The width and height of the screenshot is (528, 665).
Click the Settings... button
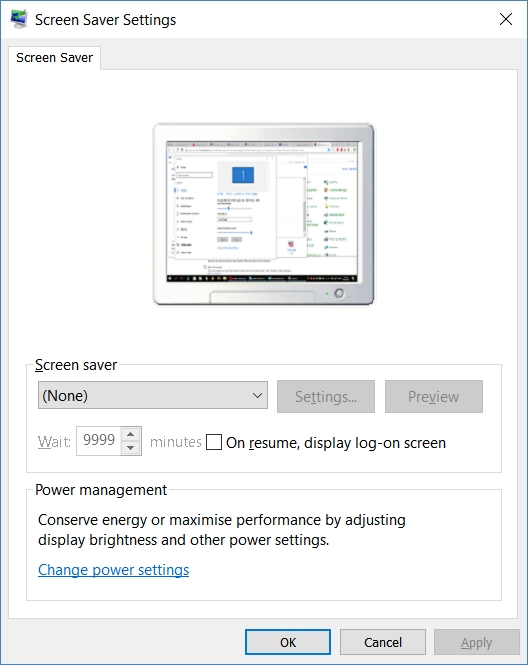click(x=326, y=397)
